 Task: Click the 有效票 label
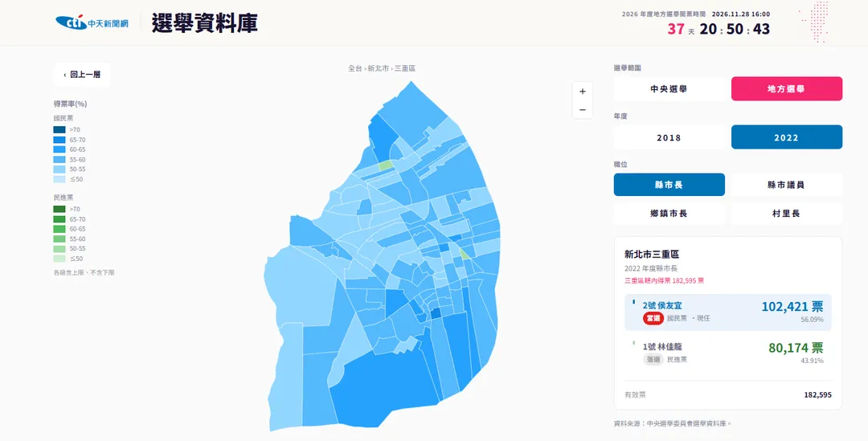click(635, 395)
